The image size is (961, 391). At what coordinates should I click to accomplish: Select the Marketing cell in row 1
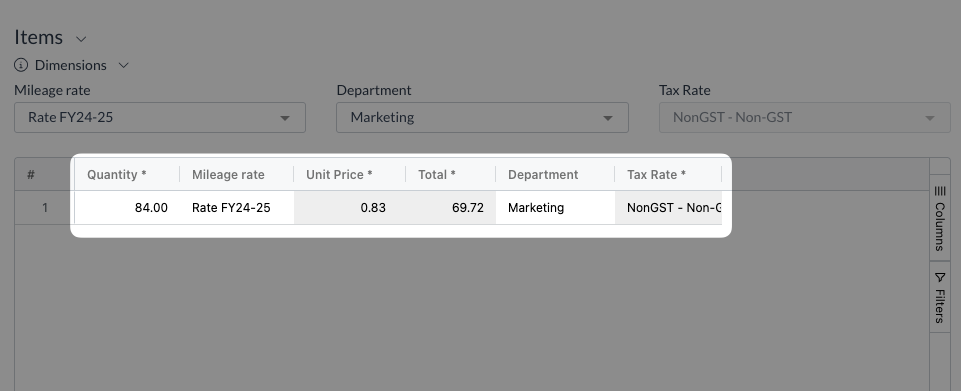pyautogui.click(x=555, y=208)
